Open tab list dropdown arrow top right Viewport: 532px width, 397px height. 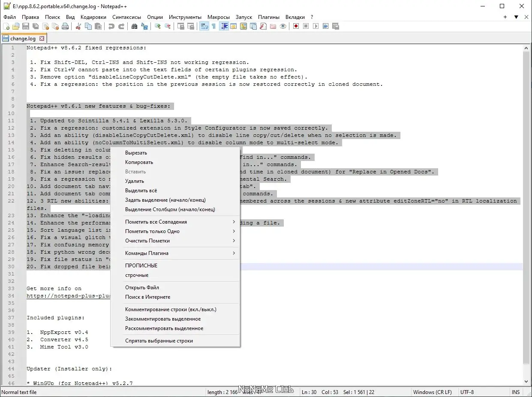point(516,17)
